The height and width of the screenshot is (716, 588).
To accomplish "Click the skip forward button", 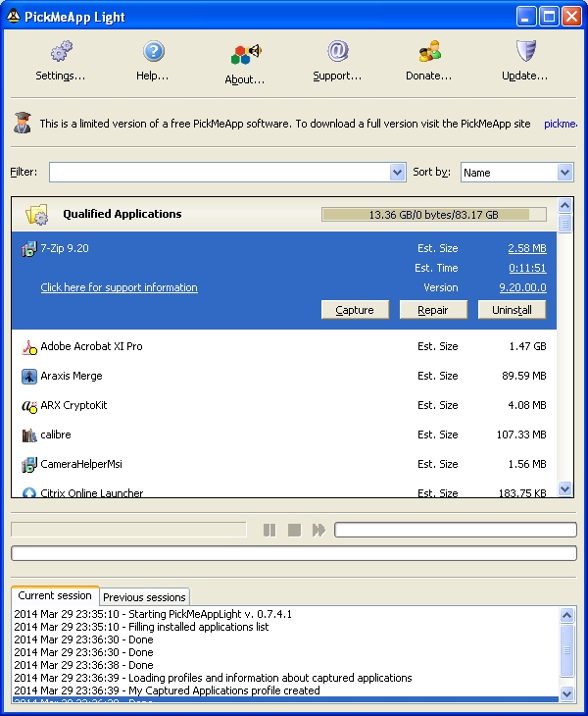I will [318, 530].
